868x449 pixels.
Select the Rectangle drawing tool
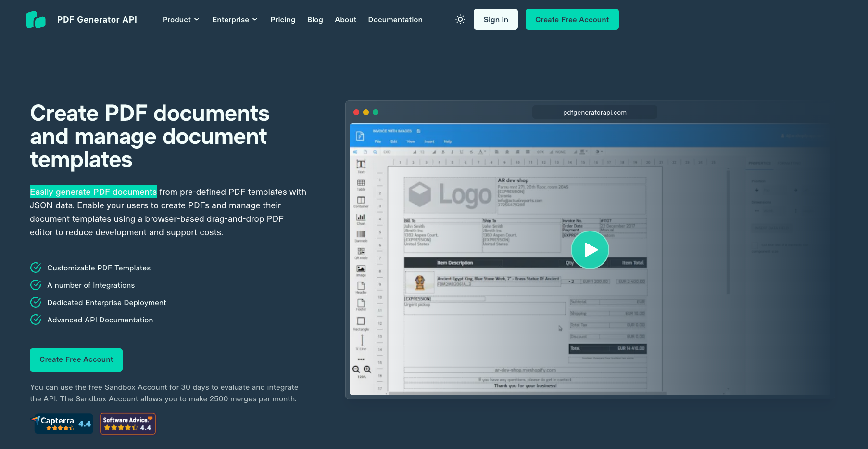[361, 320]
